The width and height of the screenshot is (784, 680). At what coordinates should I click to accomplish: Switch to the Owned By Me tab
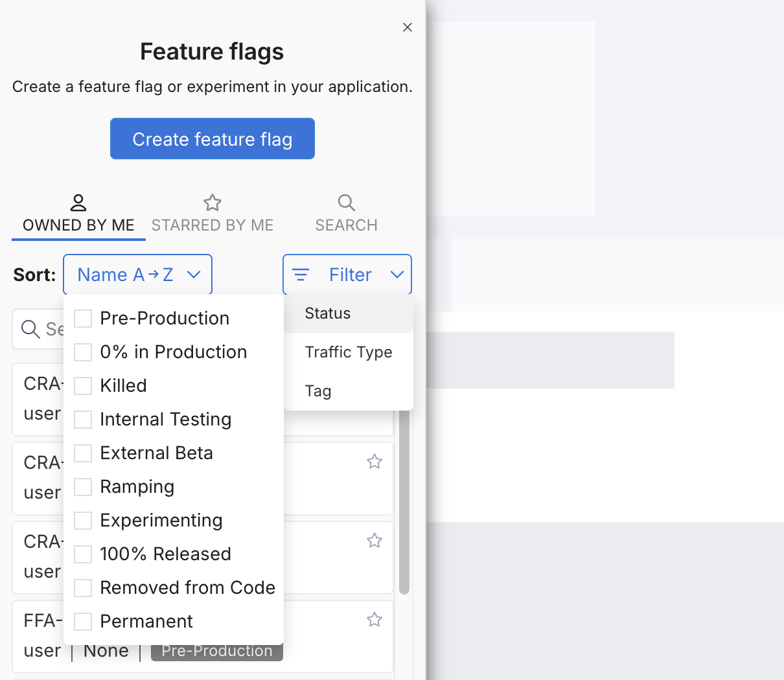coord(78,214)
